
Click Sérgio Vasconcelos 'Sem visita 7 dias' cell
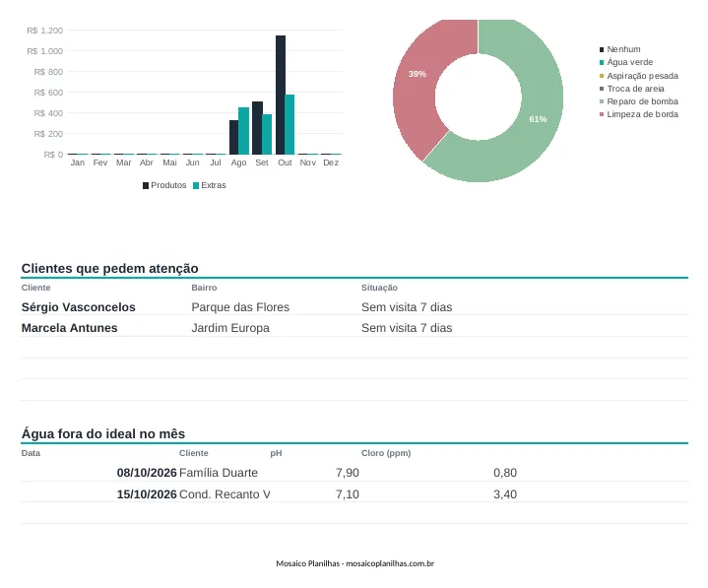pyautogui.click(x=407, y=307)
